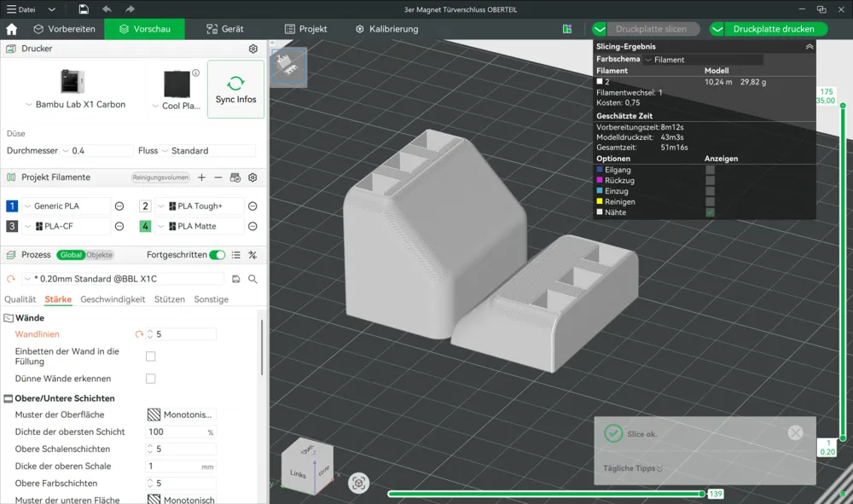Open printer settings gear icon

pyautogui.click(x=252, y=49)
